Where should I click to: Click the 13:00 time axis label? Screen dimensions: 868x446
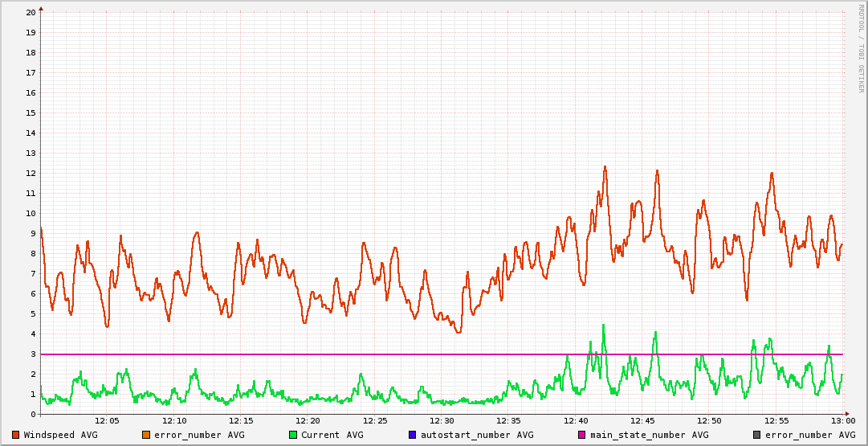pyautogui.click(x=842, y=421)
